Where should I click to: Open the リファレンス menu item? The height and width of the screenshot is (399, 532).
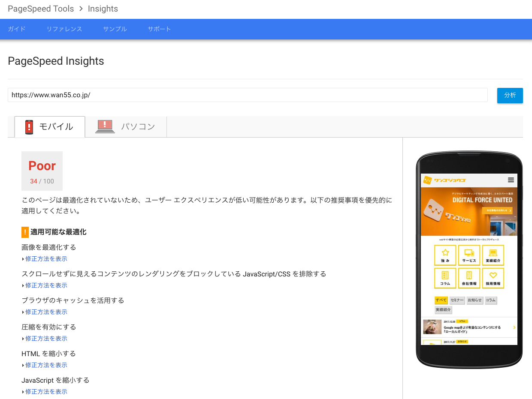pos(64,29)
